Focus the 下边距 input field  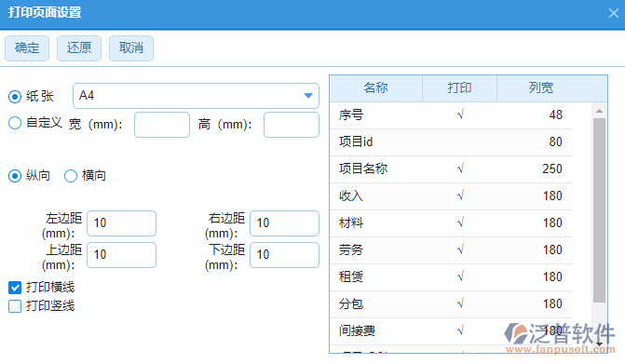285,255
